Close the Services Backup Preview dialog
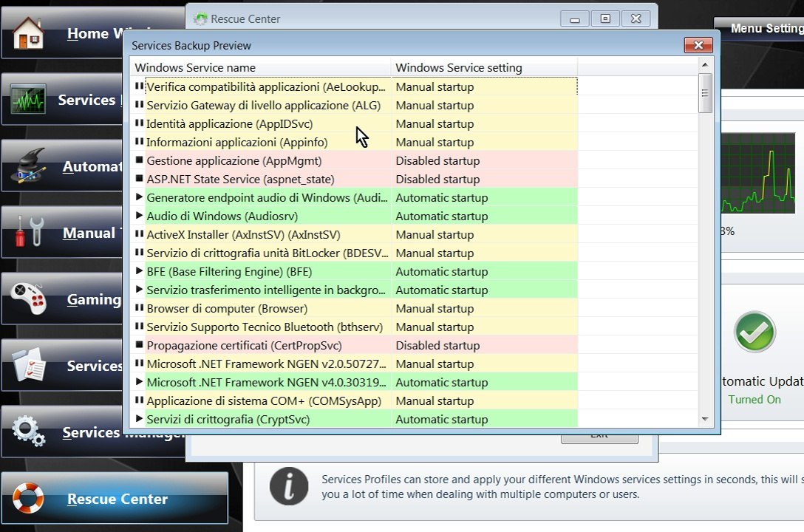 pyautogui.click(x=698, y=45)
